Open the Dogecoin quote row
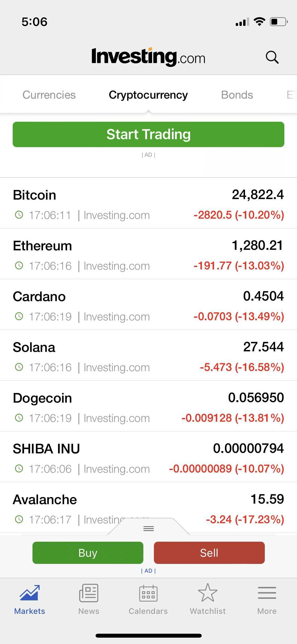Screen dimensions: 297x644 click(x=148, y=406)
